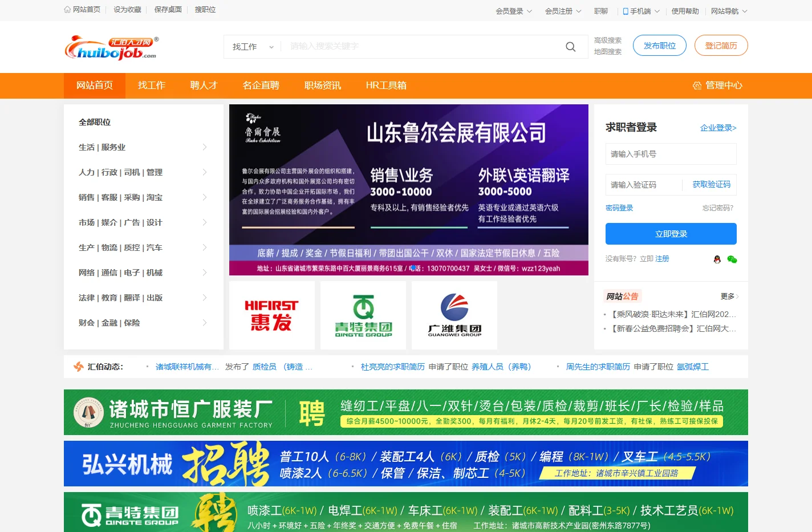Open the 青特集团 company logo tile
812x532 pixels.
[x=363, y=315]
